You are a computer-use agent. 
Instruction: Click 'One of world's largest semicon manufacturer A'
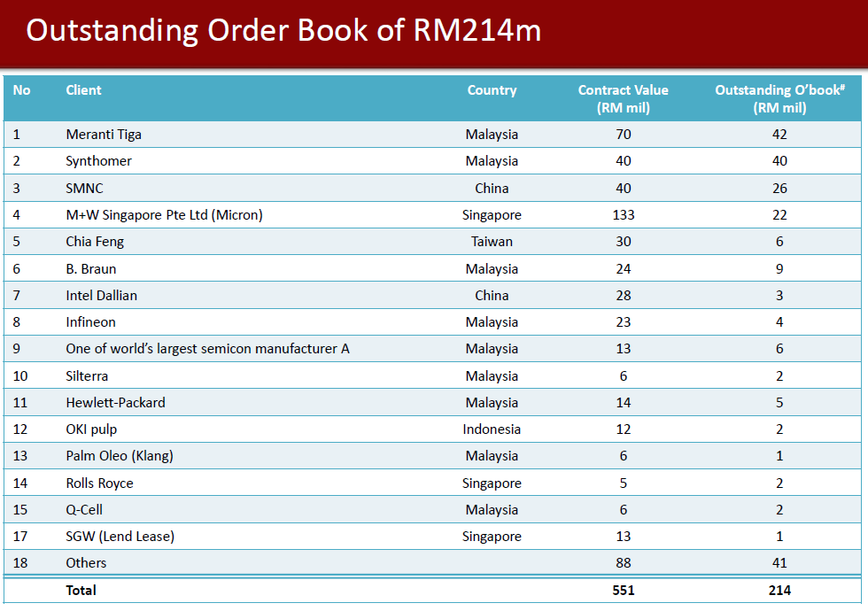[x=207, y=349]
